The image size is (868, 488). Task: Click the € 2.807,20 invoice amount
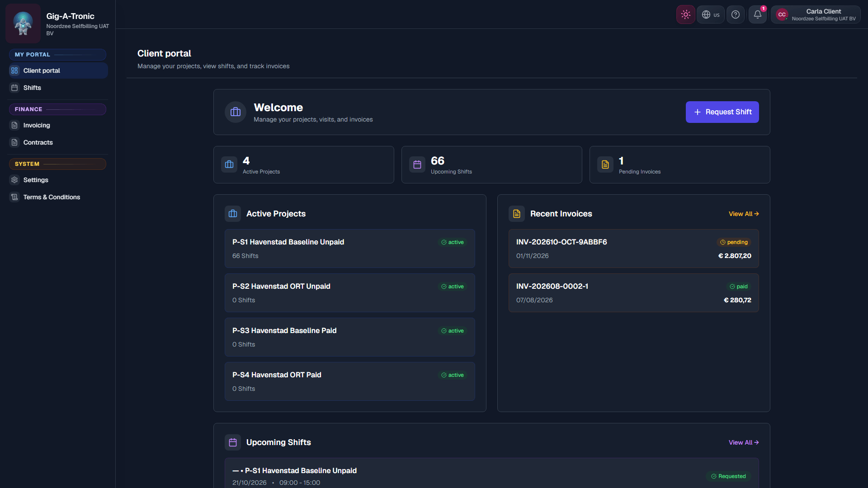point(735,256)
